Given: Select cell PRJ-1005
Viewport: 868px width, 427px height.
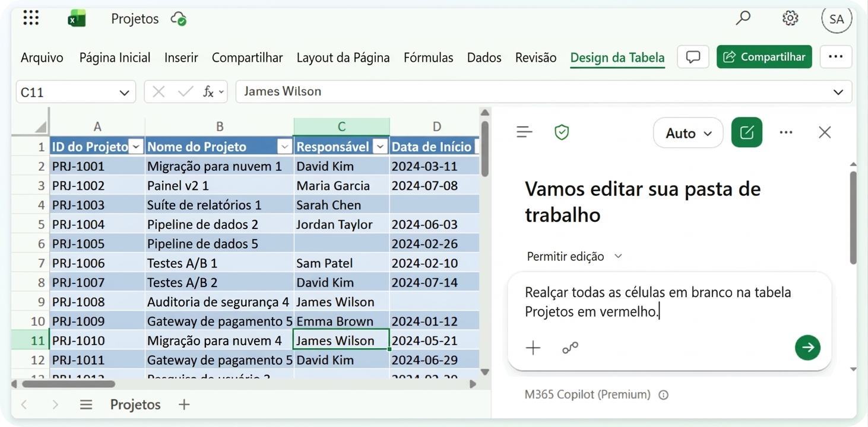Looking at the screenshot, I should tap(97, 244).
